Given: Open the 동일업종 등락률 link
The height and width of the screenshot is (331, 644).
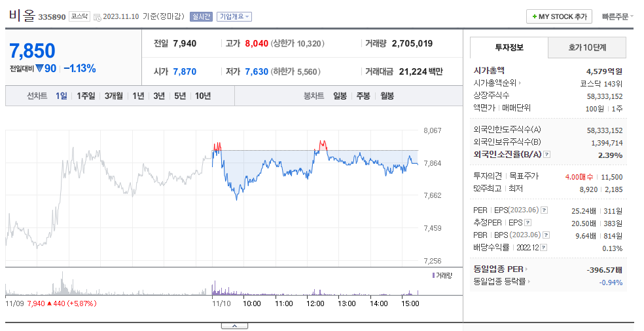Looking at the screenshot, I should point(499,282).
